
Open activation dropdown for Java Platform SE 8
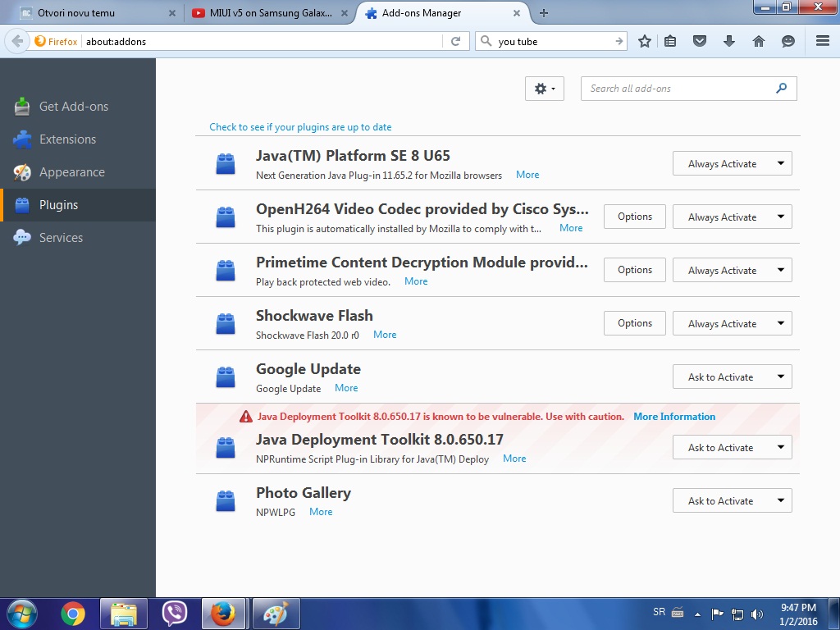[x=732, y=163]
